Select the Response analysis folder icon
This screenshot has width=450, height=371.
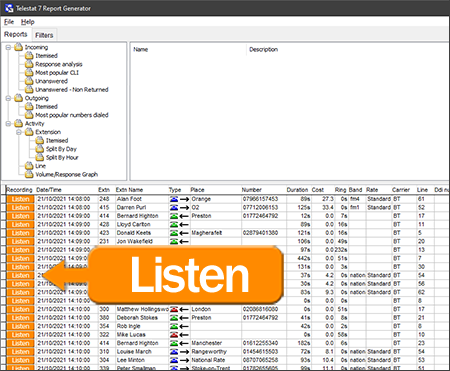point(29,64)
